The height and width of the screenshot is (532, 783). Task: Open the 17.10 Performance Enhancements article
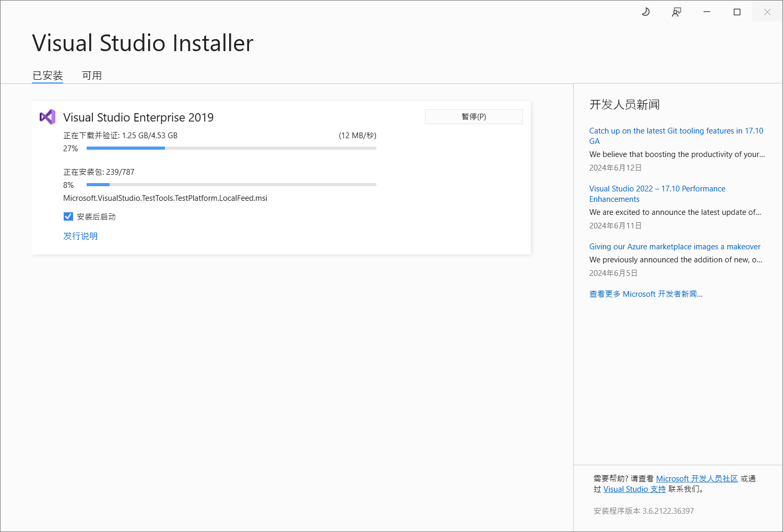pos(657,194)
